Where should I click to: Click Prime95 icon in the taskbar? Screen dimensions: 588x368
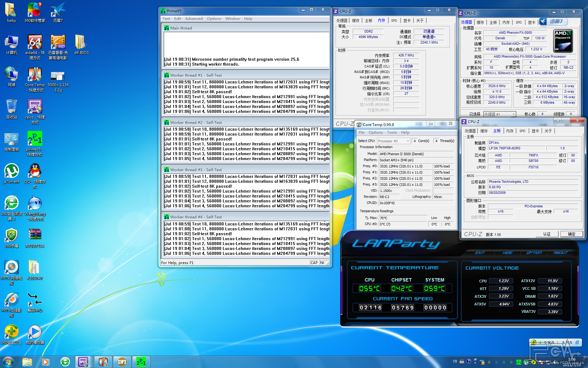(141, 362)
